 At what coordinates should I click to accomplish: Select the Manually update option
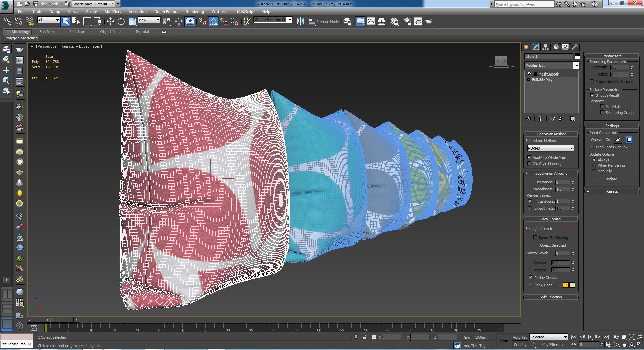[594, 171]
